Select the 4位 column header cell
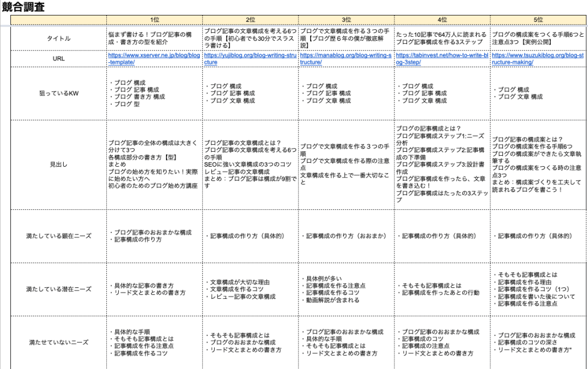This screenshot has width=588, height=369. (443, 20)
